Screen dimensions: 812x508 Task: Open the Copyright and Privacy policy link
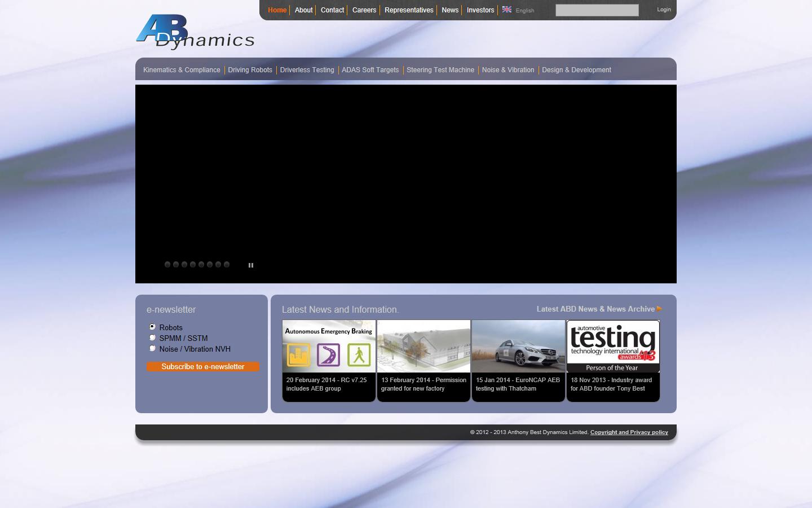(629, 432)
